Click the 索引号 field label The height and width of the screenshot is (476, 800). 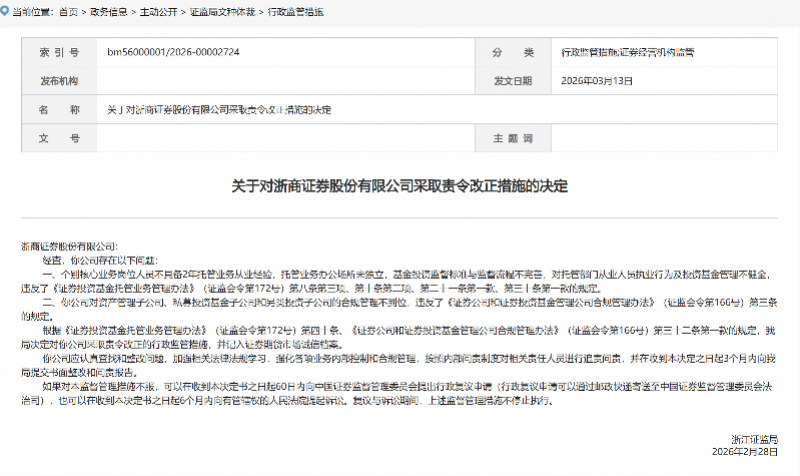(x=57, y=51)
